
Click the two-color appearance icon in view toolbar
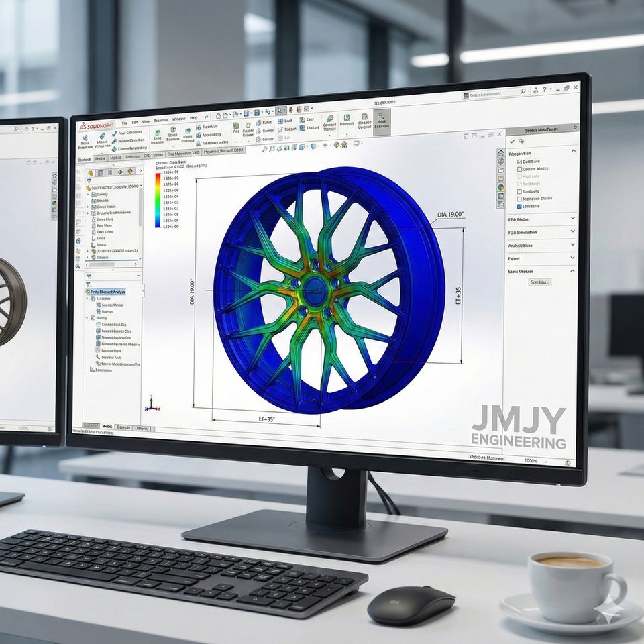coord(336,145)
